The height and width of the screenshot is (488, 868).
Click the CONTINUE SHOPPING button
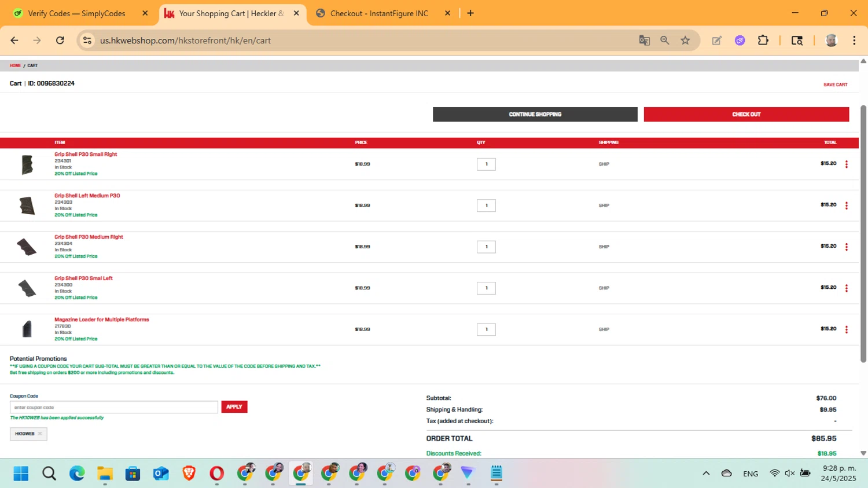pyautogui.click(x=535, y=115)
